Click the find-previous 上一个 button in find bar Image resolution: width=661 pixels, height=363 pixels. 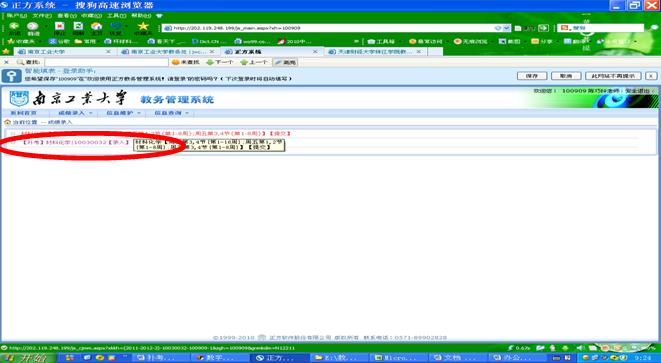(x=253, y=62)
